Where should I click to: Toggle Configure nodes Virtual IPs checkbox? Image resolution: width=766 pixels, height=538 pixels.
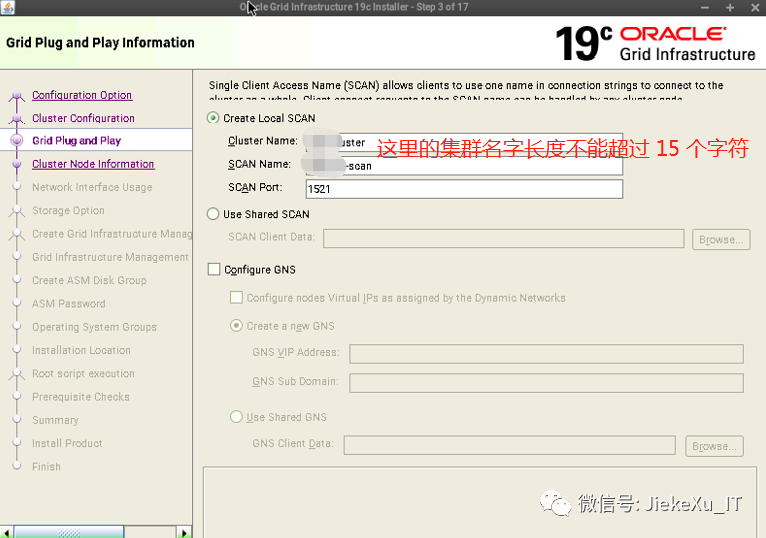point(236,298)
